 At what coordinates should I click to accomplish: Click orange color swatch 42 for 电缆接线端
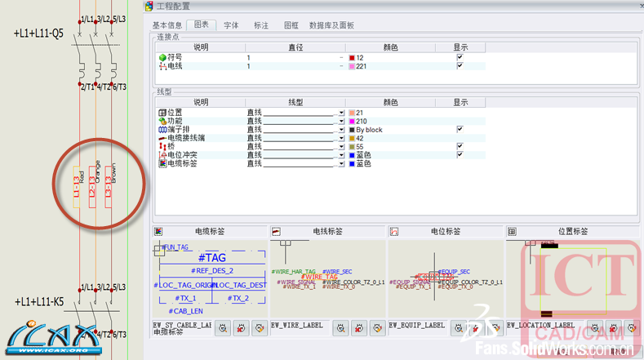[352, 138]
